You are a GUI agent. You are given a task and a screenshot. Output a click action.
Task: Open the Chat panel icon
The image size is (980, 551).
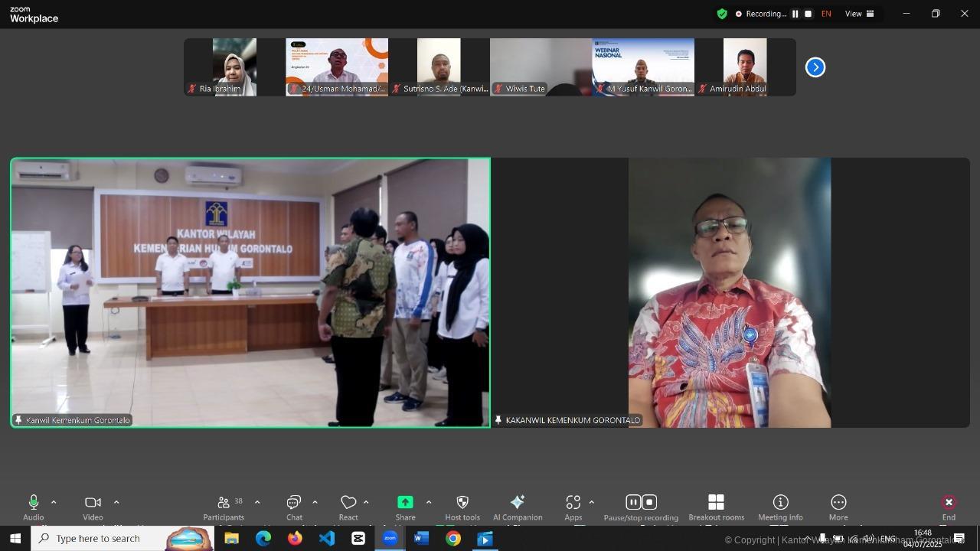294,503
